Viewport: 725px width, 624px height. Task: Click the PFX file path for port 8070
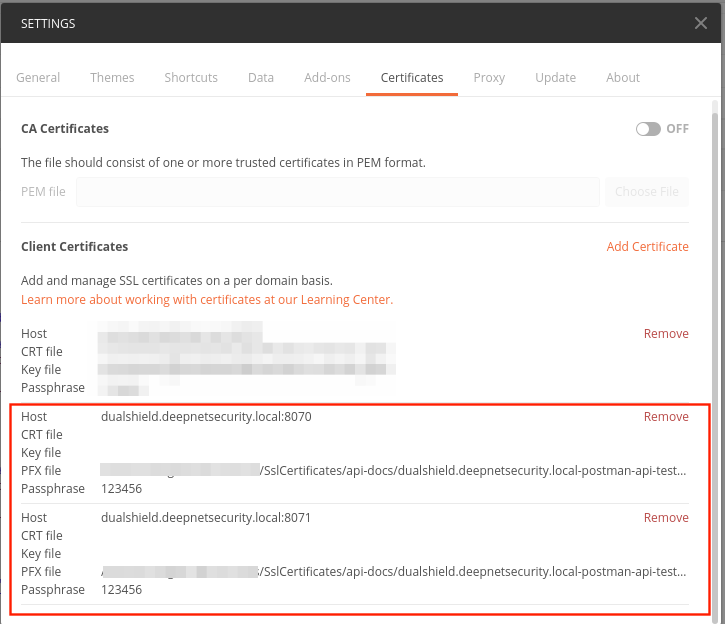tap(394, 471)
